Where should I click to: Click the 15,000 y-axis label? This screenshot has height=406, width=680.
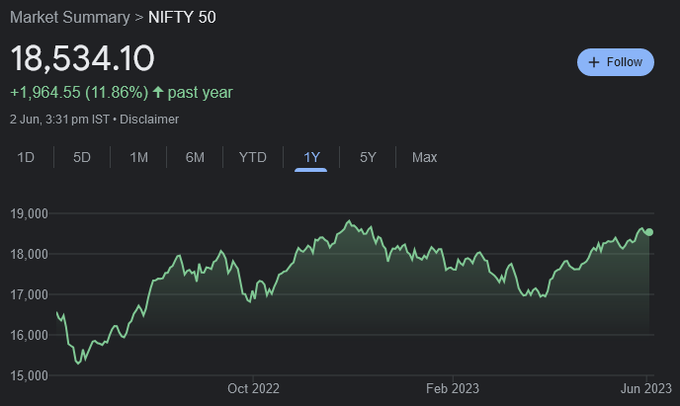pos(29,376)
